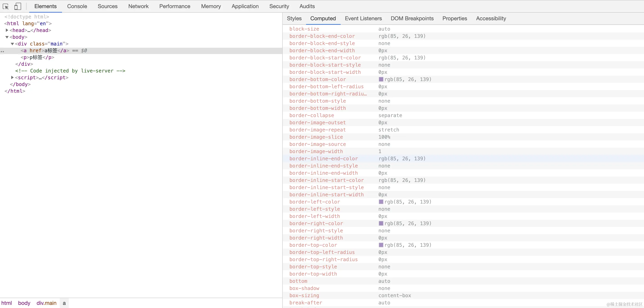The height and width of the screenshot is (308, 644).
Task: Collapse the div class main node
Action: tap(12, 44)
